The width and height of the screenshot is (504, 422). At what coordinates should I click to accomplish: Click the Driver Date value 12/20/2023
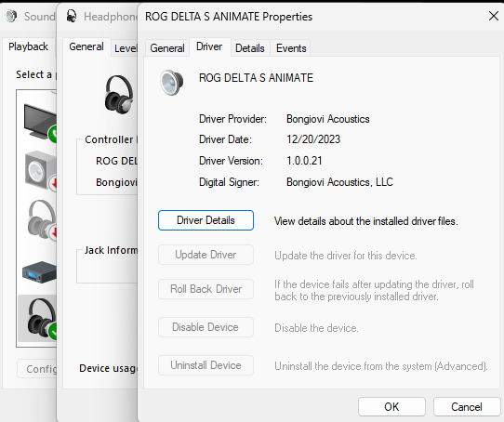coord(313,139)
